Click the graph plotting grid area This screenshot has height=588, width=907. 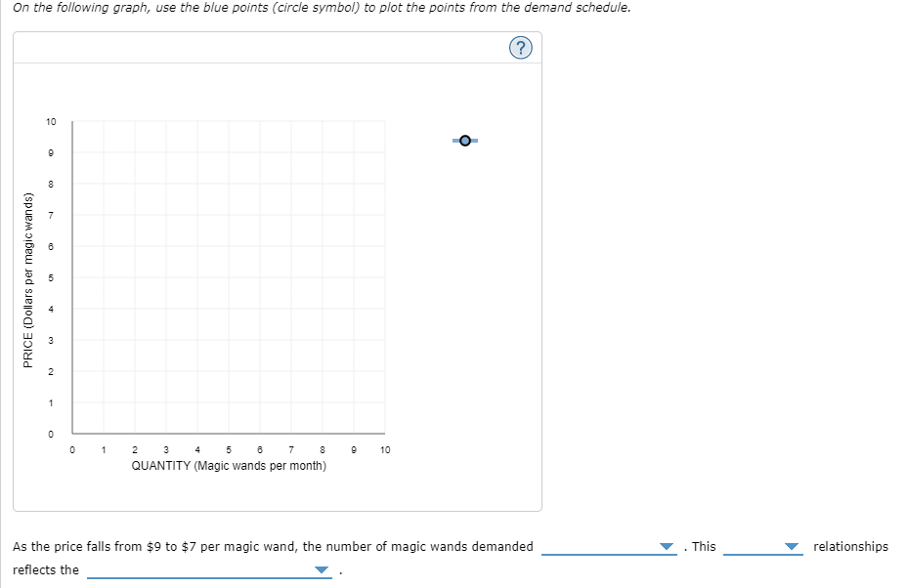pos(230,276)
